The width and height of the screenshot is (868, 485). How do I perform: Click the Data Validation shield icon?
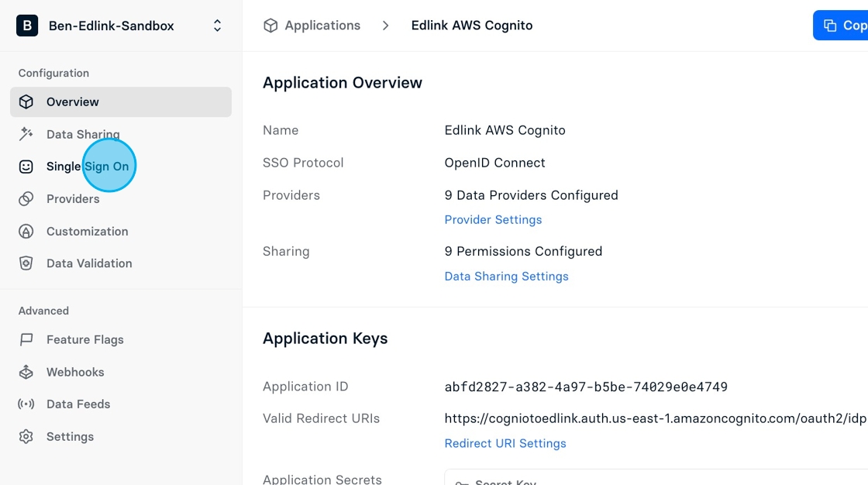(x=26, y=263)
